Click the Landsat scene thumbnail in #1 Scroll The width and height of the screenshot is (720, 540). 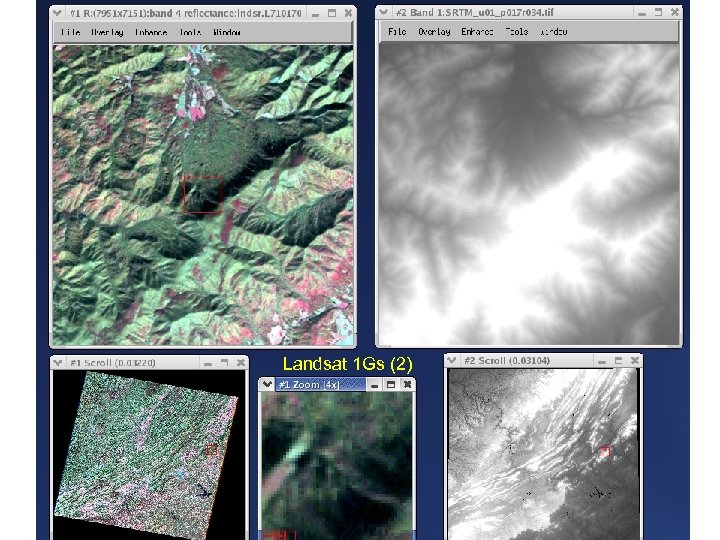[x=146, y=454]
